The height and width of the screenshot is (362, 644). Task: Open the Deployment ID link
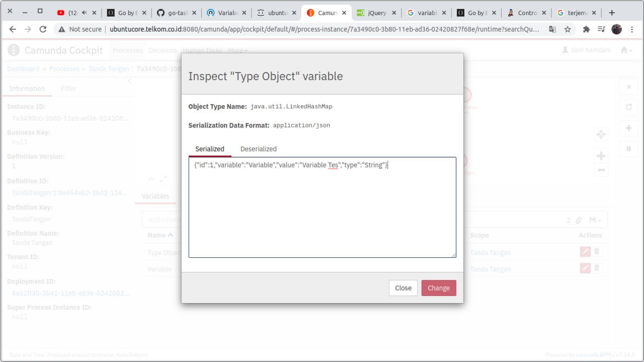point(70,293)
